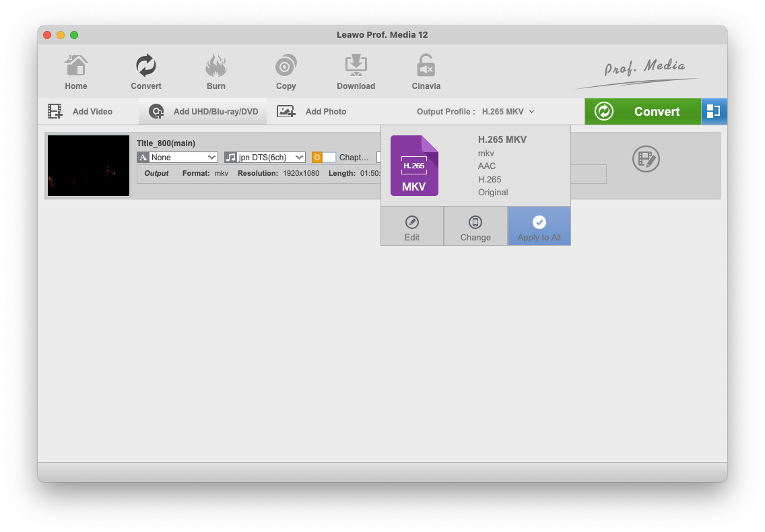765x532 pixels.
Task: Click the edit video icon on Title_800
Action: 646,159
